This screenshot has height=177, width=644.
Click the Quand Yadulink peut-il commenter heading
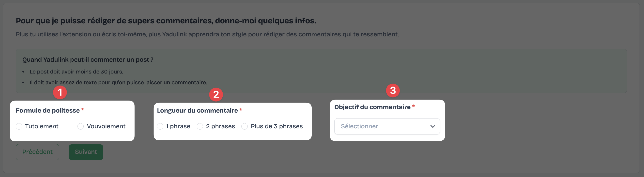pyautogui.click(x=88, y=59)
